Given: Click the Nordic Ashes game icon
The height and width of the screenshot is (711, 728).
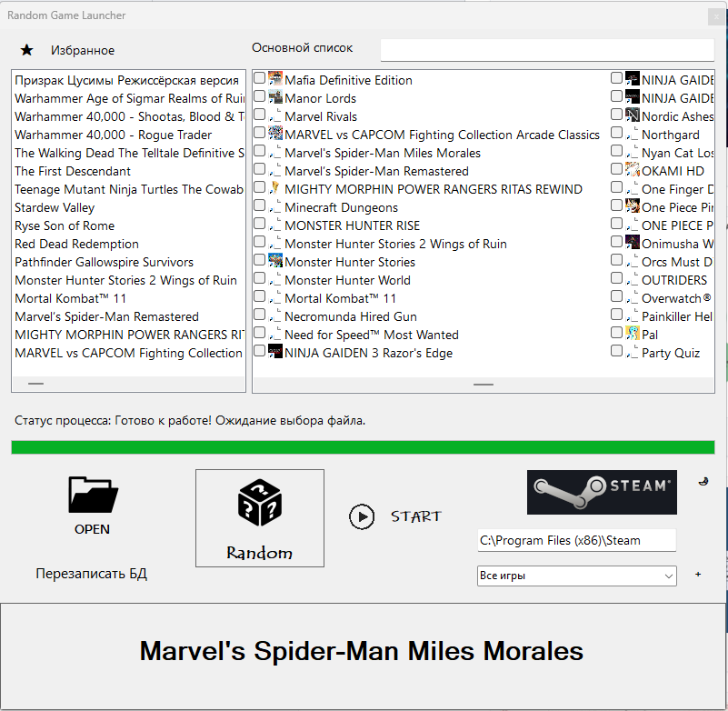Looking at the screenshot, I should coord(633,115).
